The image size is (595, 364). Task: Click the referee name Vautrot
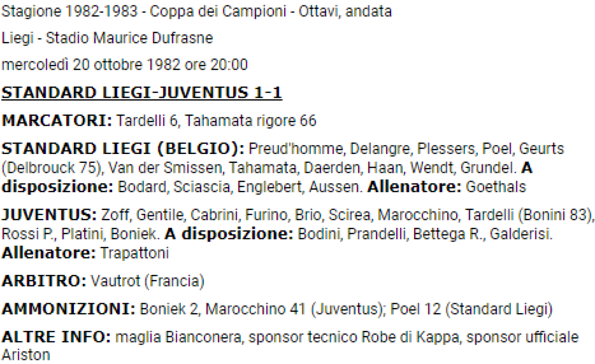pyautogui.click(x=116, y=281)
